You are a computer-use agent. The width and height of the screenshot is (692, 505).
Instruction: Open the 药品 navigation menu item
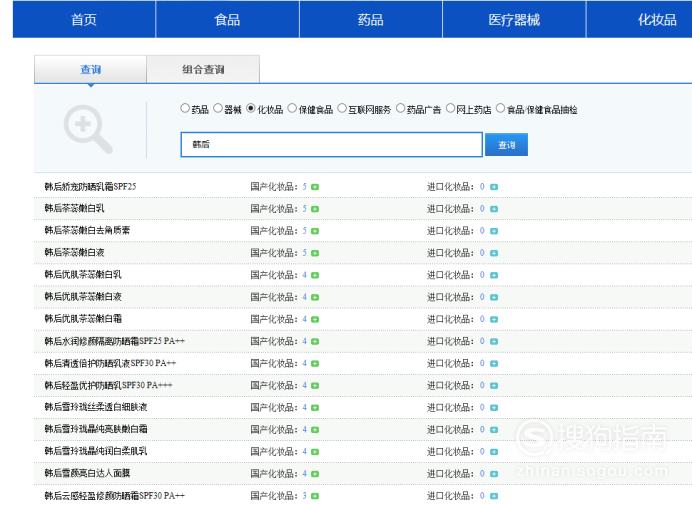coord(371,19)
